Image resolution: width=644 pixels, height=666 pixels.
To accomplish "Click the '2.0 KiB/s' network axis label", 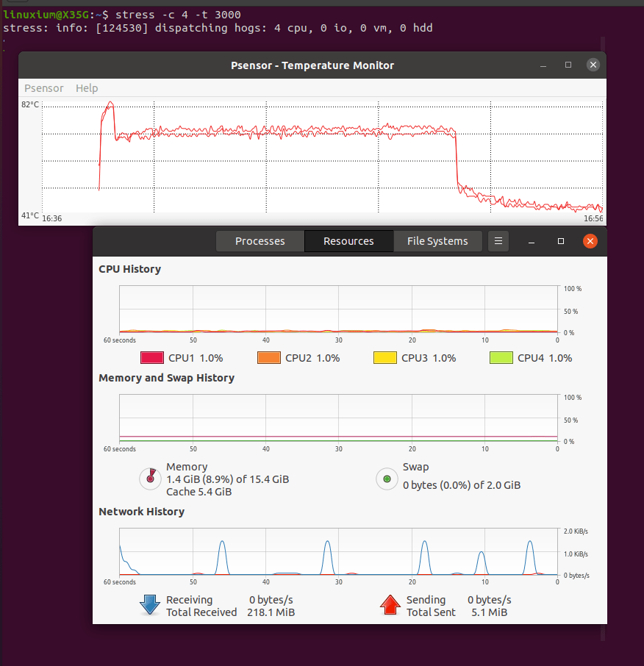I will [x=576, y=531].
